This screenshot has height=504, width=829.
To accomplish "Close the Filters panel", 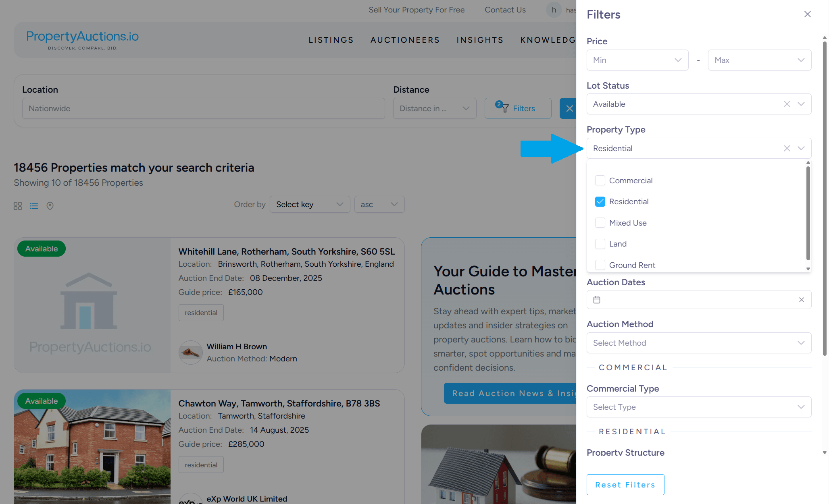I will (807, 15).
